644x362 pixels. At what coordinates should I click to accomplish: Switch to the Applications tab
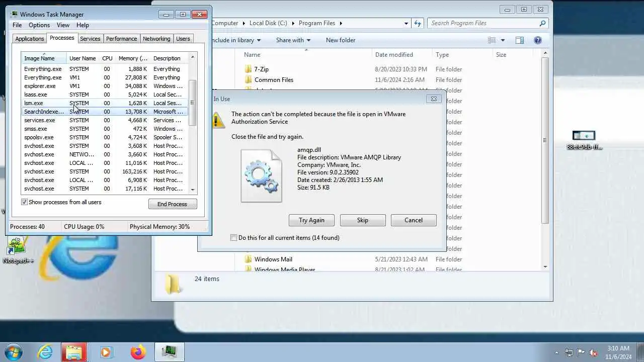click(30, 39)
